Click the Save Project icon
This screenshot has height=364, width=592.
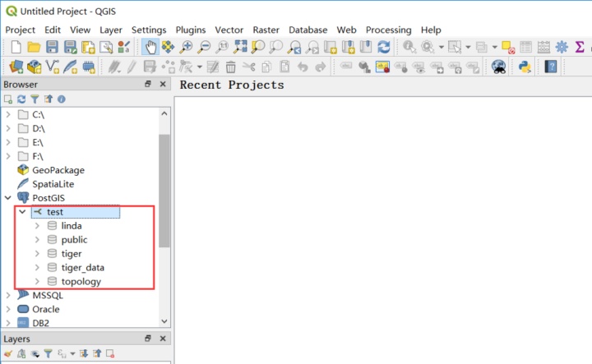point(52,47)
